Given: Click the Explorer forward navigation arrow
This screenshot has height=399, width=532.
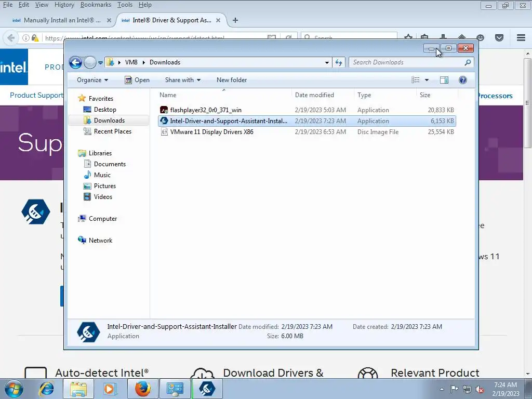Looking at the screenshot, I should [x=90, y=62].
